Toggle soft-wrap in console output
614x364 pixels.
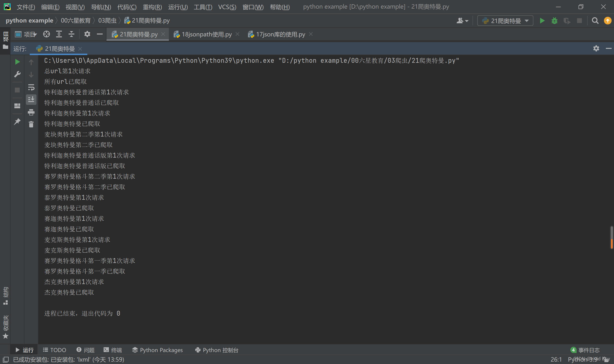point(31,87)
